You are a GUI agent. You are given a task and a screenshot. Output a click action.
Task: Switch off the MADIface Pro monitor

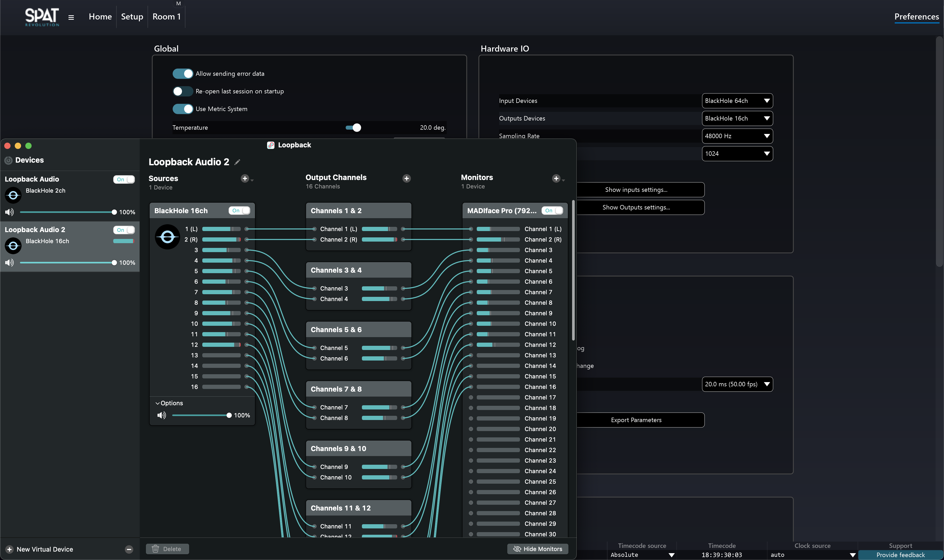click(x=552, y=211)
